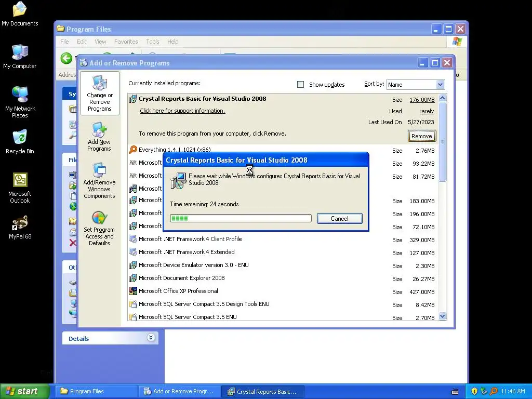The height and width of the screenshot is (399, 532).
Task: Click the program list scrollbar up arrow
Action: pyautogui.click(x=442, y=98)
